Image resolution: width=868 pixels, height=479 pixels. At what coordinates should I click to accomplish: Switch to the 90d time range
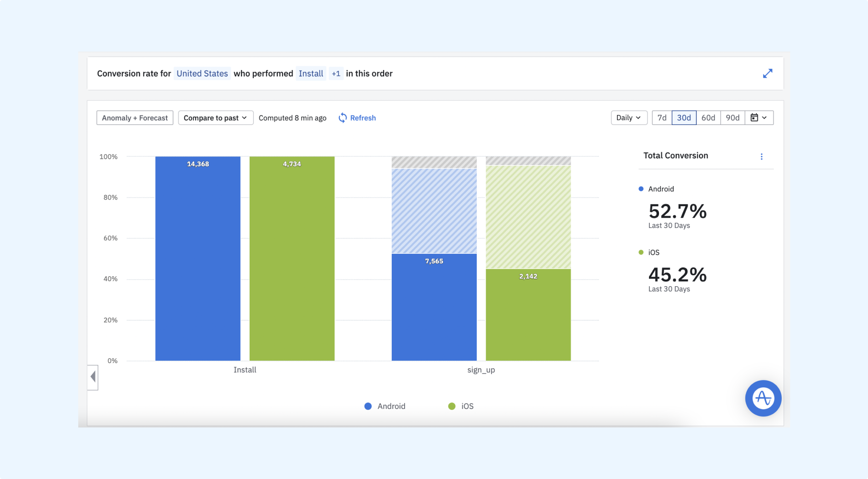(x=732, y=118)
